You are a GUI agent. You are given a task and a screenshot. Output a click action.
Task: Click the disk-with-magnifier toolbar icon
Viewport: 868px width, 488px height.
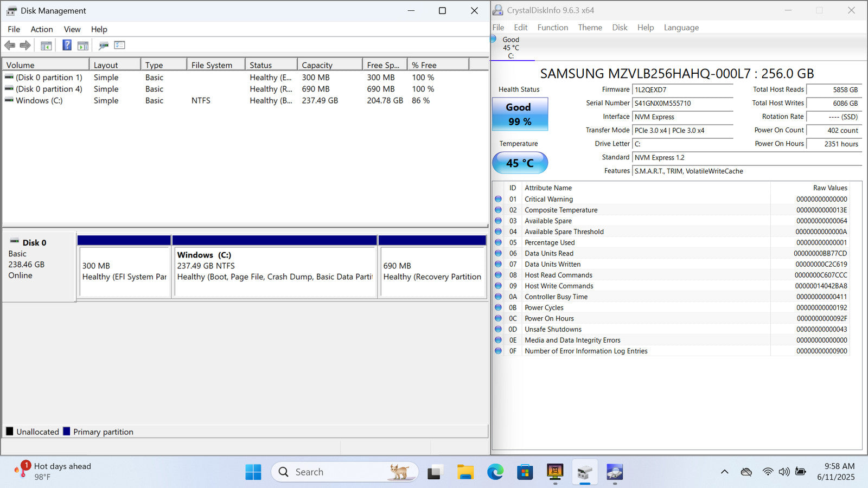pos(104,46)
